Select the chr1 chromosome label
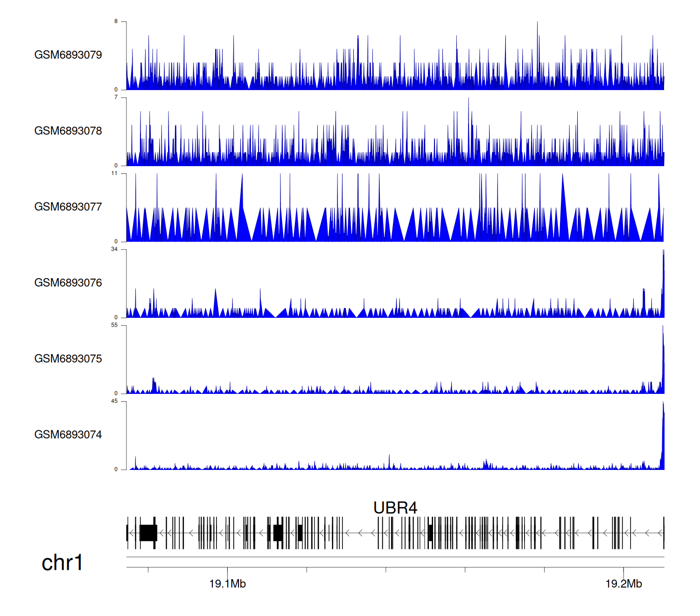700x616 pixels. (x=62, y=563)
